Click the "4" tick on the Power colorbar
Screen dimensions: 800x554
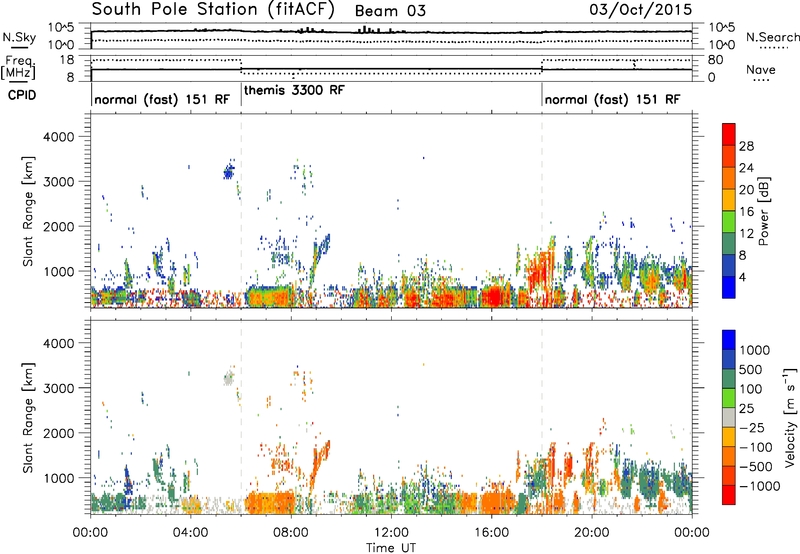tap(742, 277)
